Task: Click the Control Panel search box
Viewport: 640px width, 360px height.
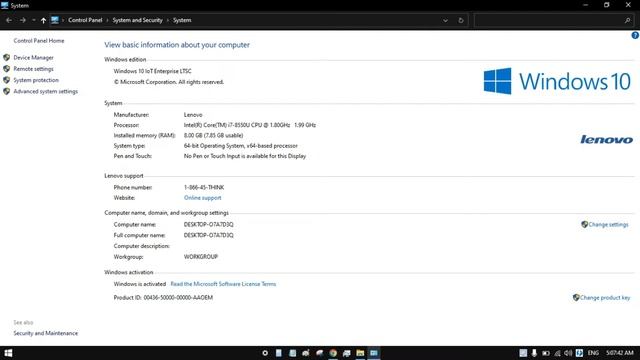Action: tap(549, 20)
